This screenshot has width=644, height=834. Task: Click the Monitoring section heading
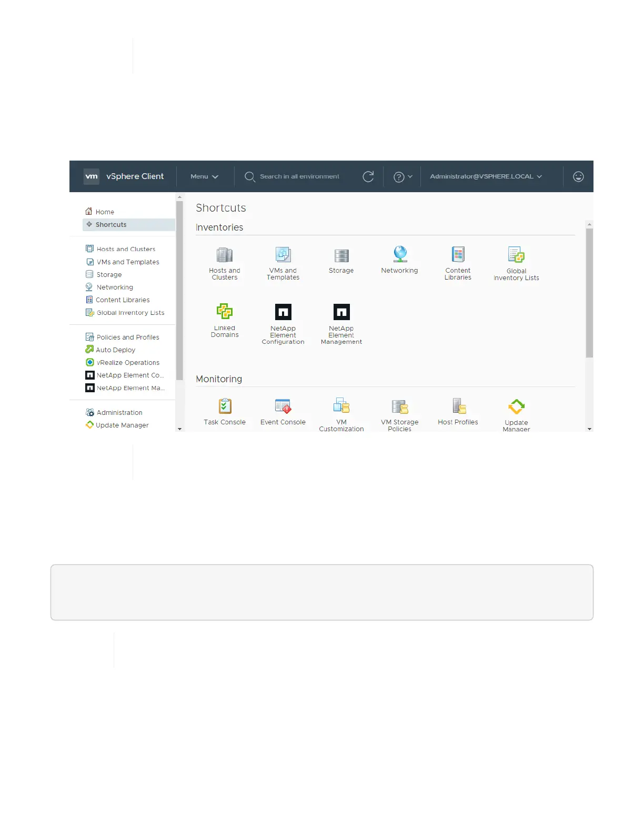tap(219, 379)
